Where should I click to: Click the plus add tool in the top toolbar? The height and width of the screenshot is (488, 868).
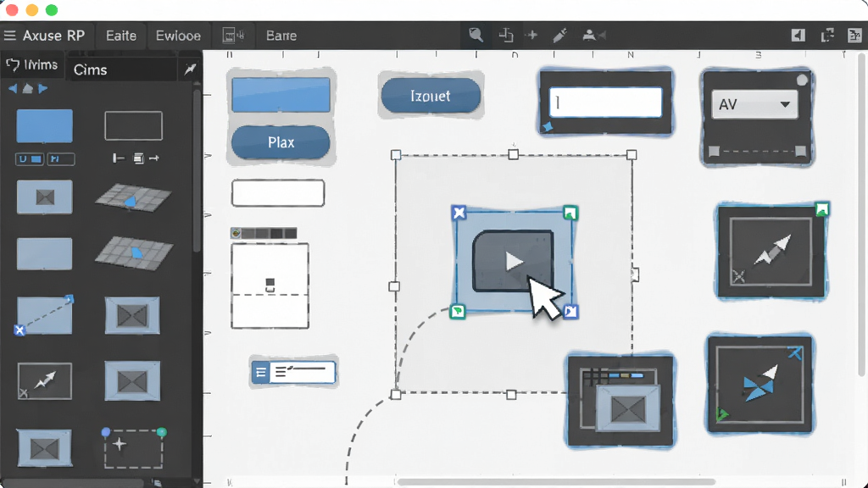click(x=532, y=35)
